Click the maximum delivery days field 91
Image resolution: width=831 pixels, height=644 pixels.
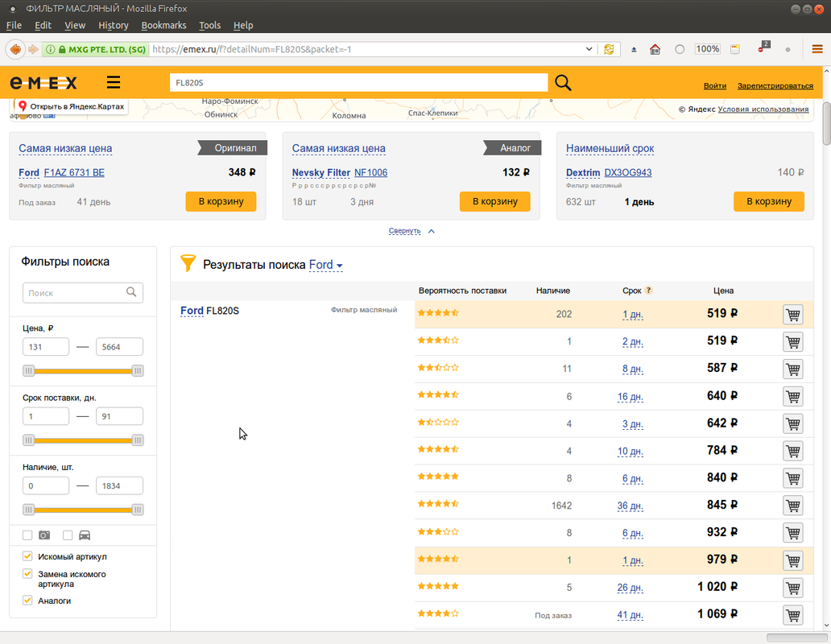[119, 416]
